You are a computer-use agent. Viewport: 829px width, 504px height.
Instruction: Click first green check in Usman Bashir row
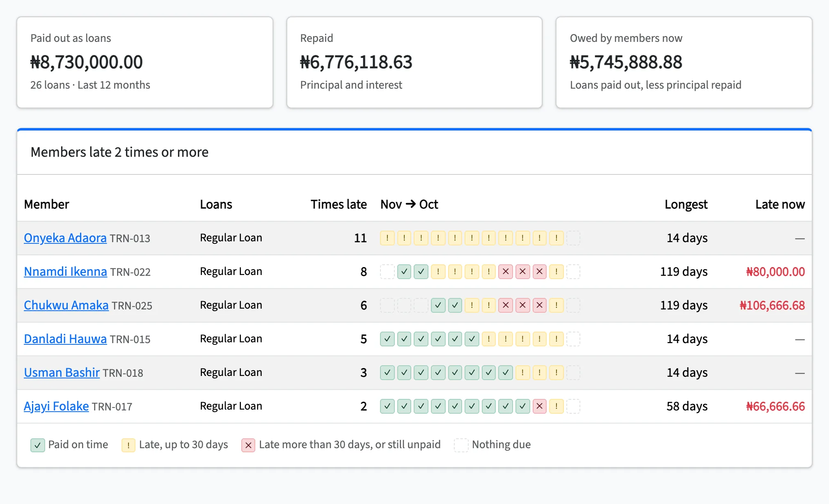(x=387, y=373)
